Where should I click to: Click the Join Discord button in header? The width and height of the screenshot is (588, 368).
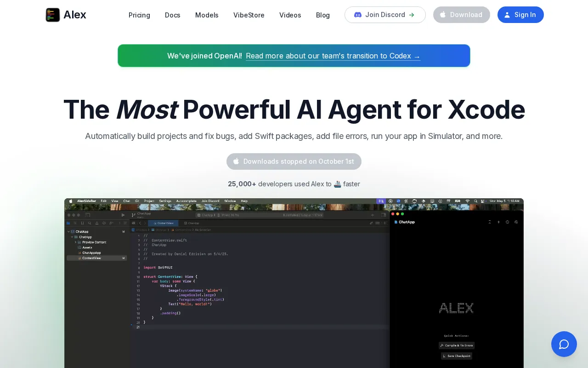click(385, 15)
